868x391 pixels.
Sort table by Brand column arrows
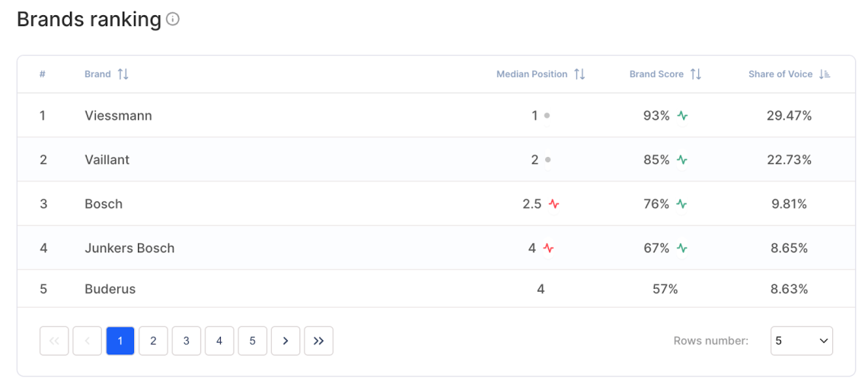[123, 74]
